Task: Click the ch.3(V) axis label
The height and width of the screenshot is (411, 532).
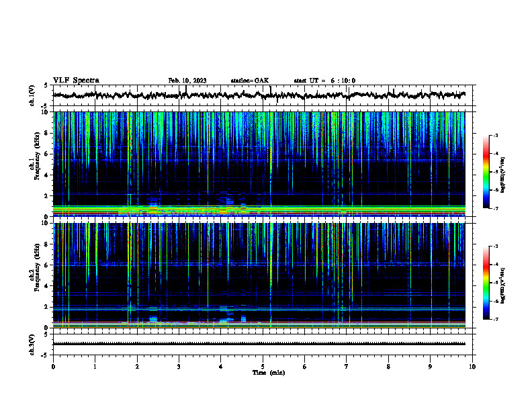Action: 32,345
